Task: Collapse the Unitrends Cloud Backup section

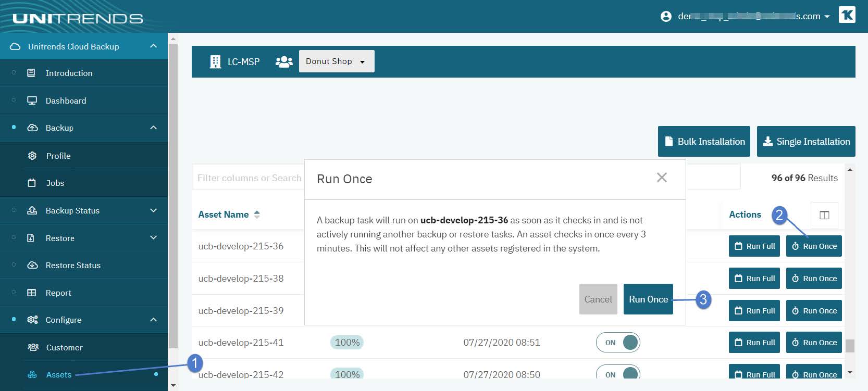Action: coord(153,46)
